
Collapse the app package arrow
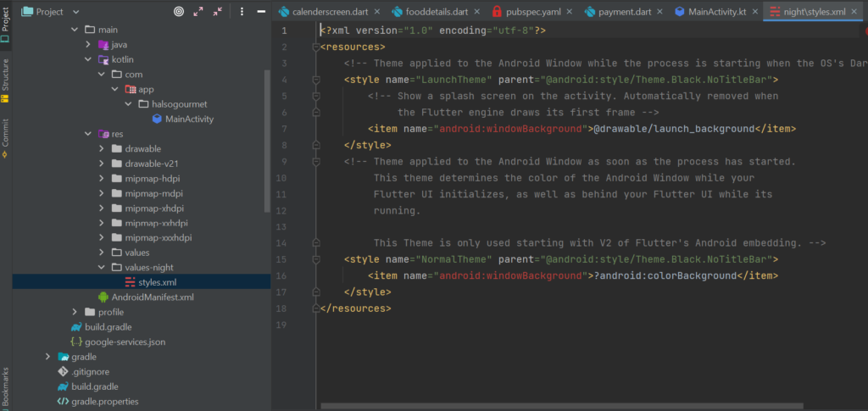(x=114, y=89)
